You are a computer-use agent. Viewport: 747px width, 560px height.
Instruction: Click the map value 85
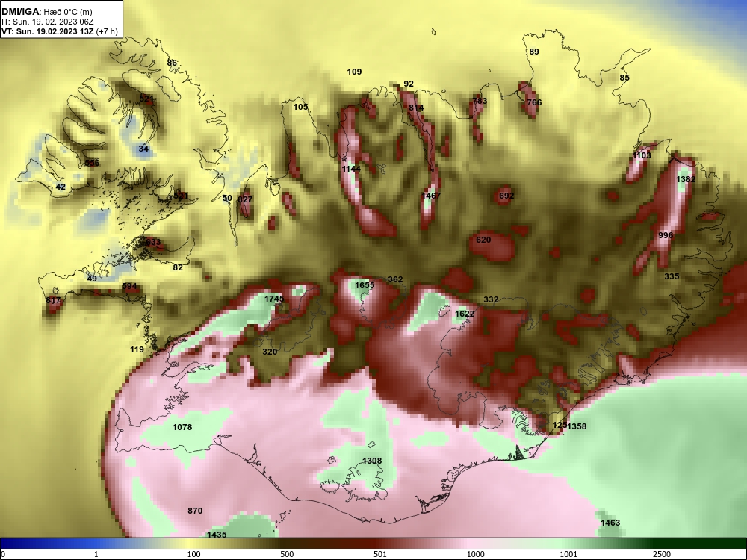[x=624, y=78]
